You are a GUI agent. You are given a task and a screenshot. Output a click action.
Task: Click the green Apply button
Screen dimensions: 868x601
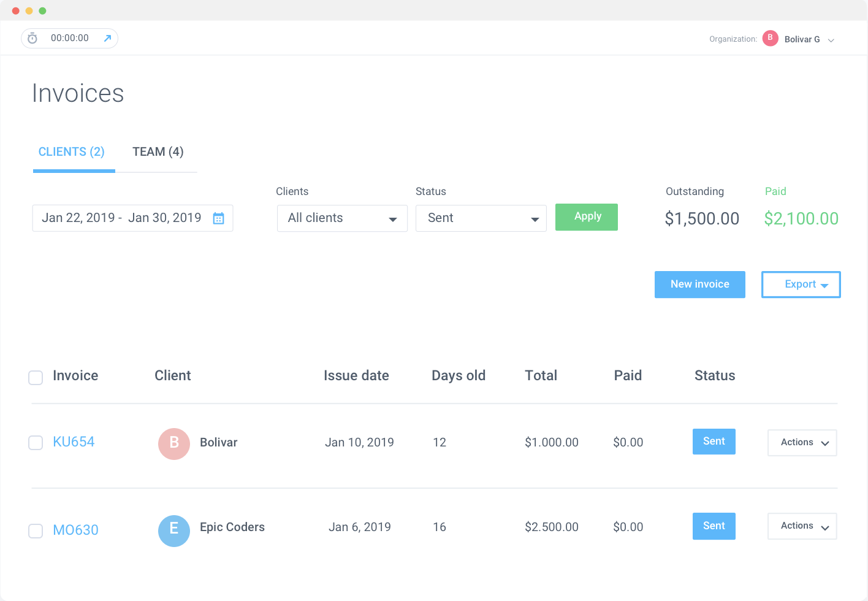click(587, 217)
